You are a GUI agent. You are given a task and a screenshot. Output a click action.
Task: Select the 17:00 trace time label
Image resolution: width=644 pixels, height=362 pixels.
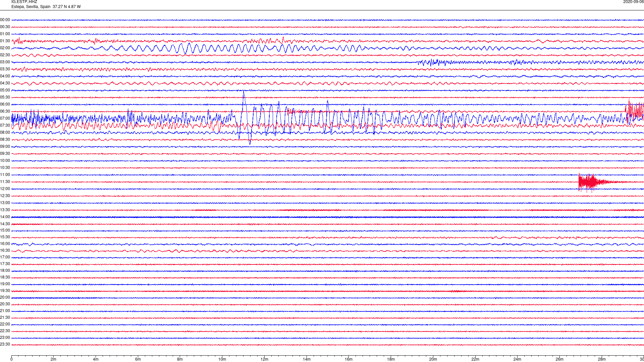(x=5, y=257)
